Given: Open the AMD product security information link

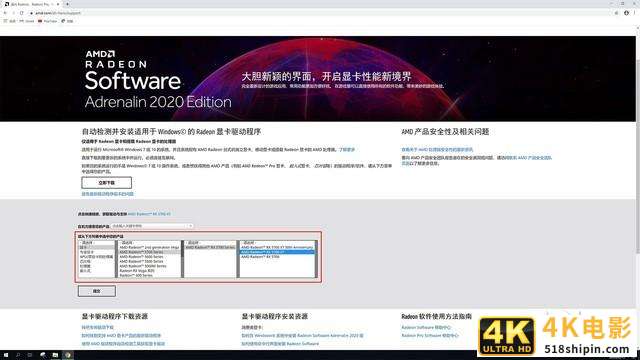Looking at the screenshot, I should [x=437, y=150].
